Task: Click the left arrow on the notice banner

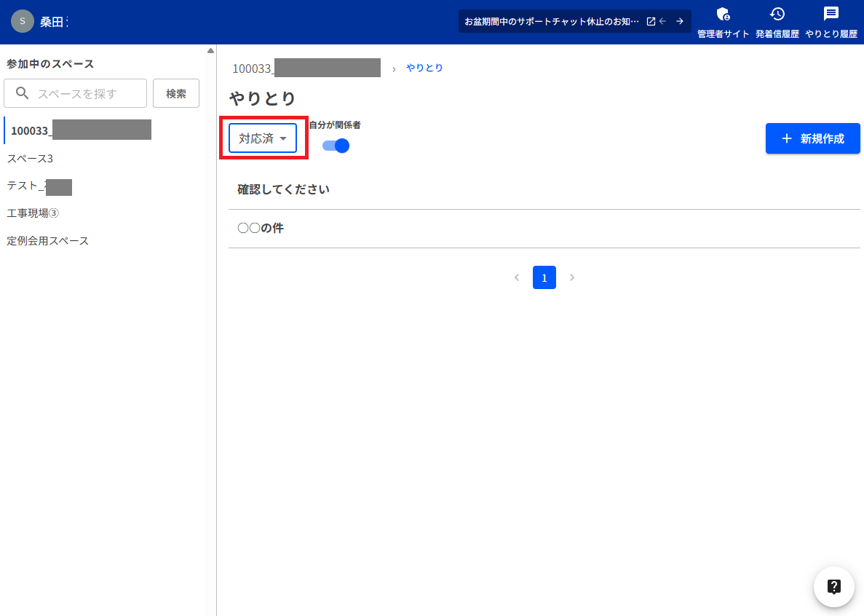Action: tap(662, 21)
